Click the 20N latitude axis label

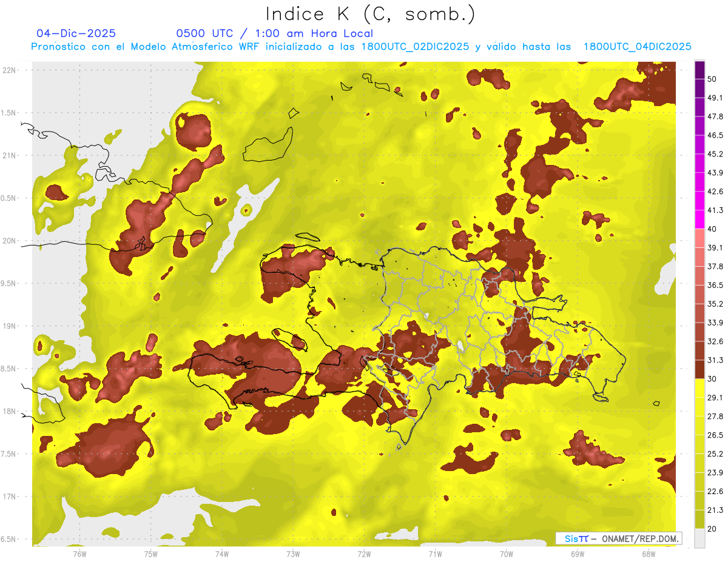coord(10,241)
